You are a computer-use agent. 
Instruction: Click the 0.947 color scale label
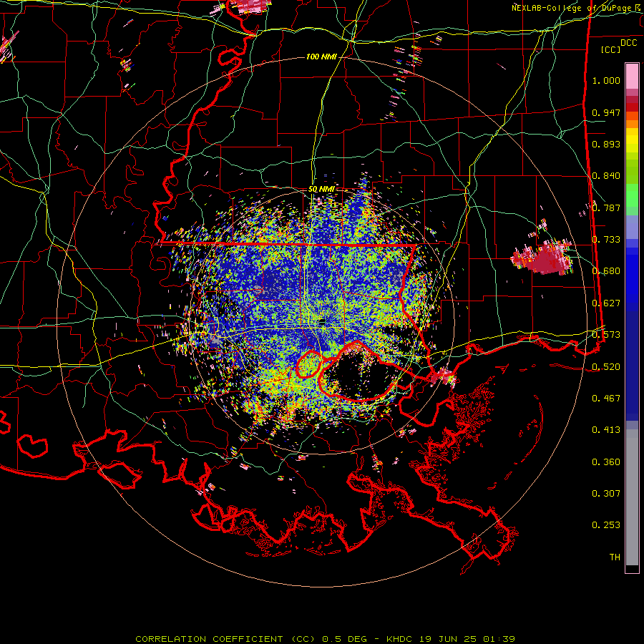(x=606, y=112)
